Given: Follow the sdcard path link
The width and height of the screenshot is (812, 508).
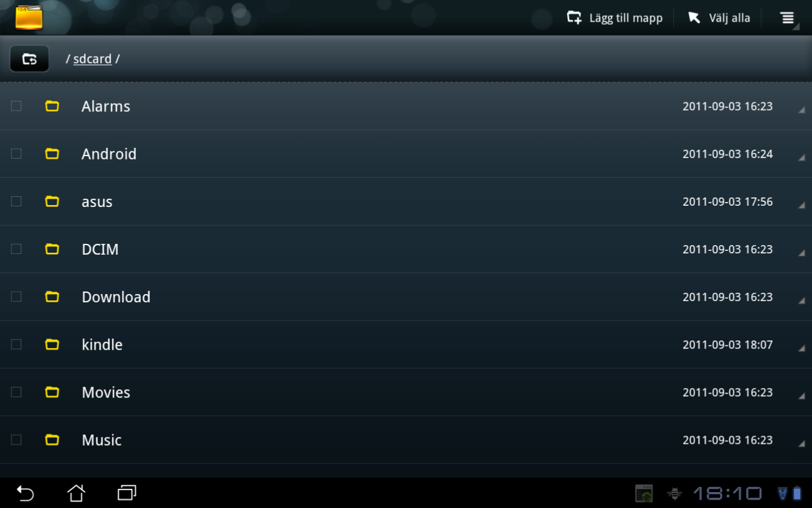Looking at the screenshot, I should [93, 59].
